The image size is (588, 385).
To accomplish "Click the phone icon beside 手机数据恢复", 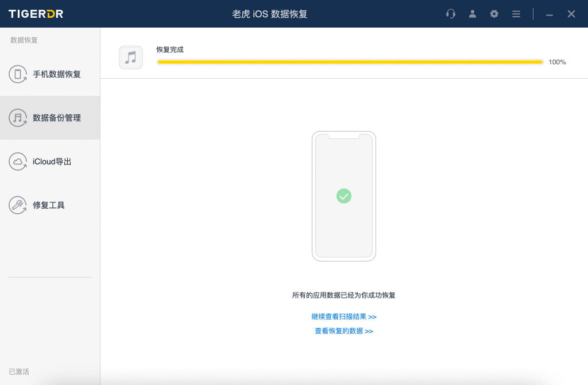I will (x=18, y=74).
